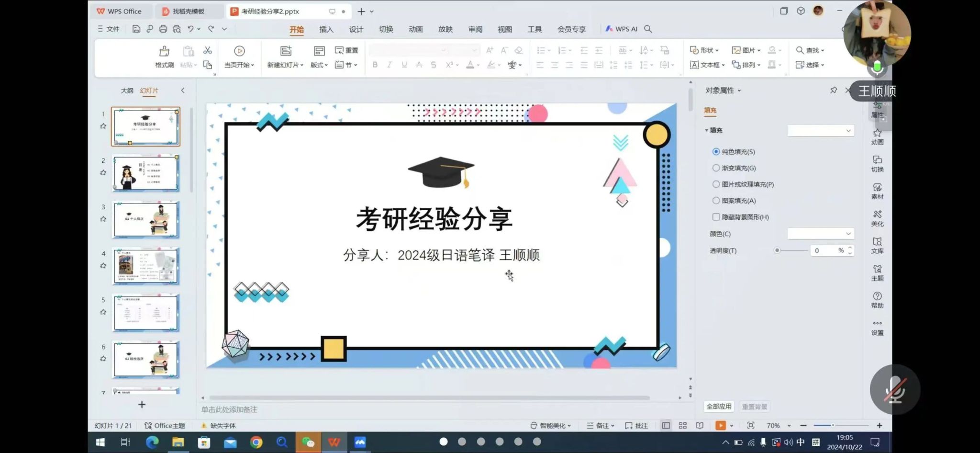
Task: Expand the 版式 layout dropdown
Action: (x=319, y=65)
